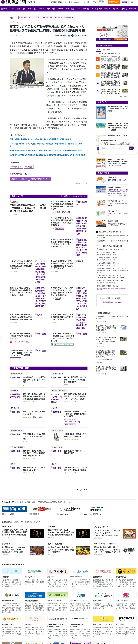Switch ranking to 動画 tab
Image resolution: width=138 pixels, height=644 pixels.
click(x=108, y=50)
